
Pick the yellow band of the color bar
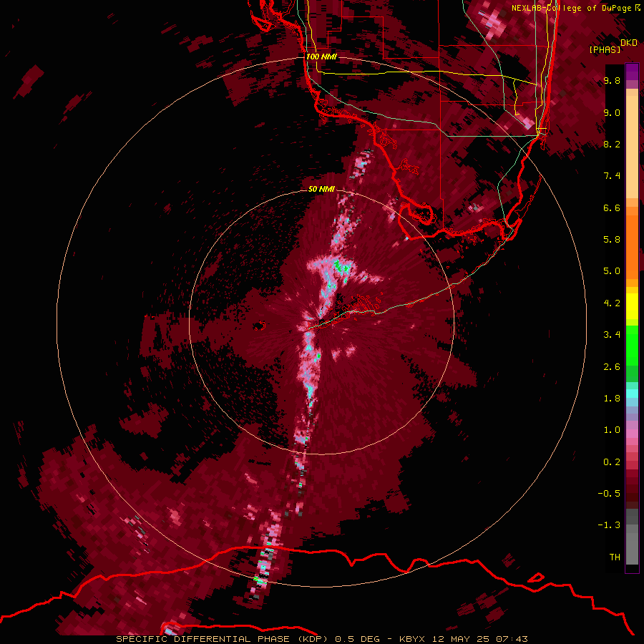(x=632, y=306)
